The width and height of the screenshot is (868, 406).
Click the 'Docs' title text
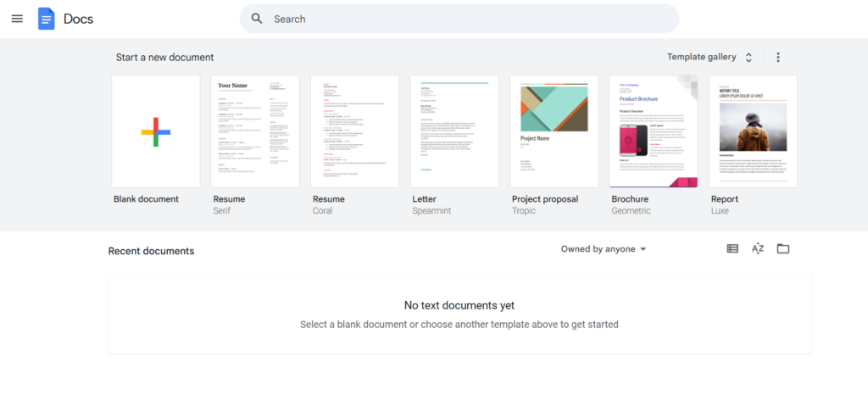click(79, 19)
